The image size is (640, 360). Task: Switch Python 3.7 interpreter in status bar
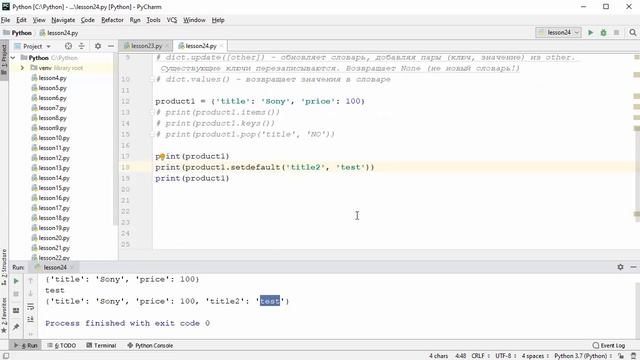583,356
